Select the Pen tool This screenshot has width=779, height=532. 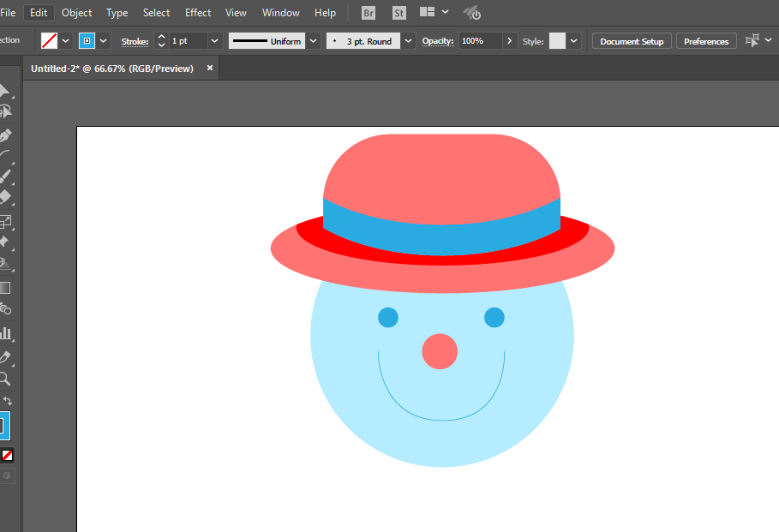tap(5, 135)
